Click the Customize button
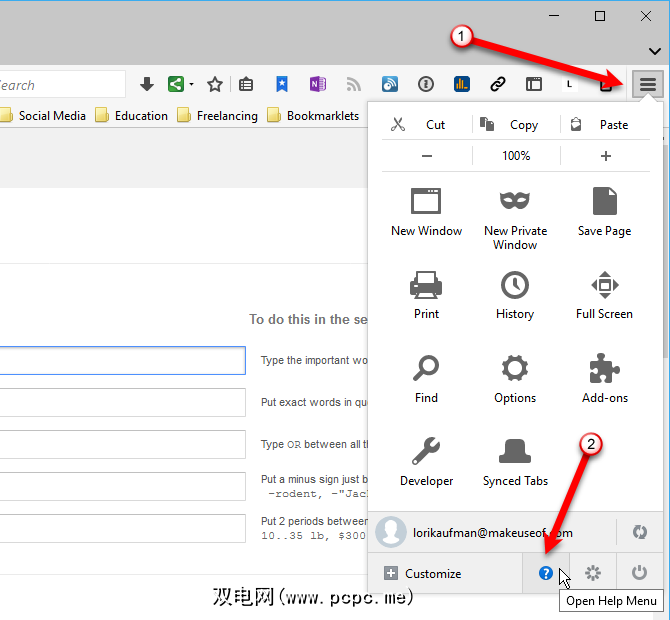 423,573
